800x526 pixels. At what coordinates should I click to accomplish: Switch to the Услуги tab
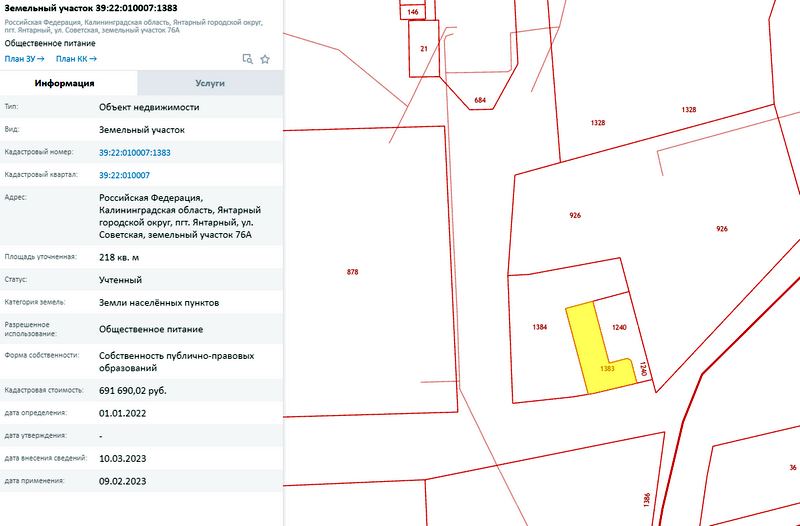(210, 83)
